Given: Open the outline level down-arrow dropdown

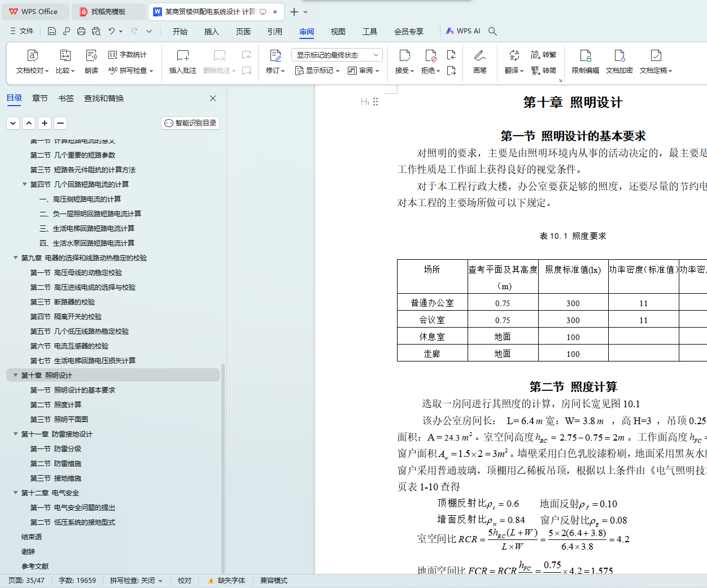Looking at the screenshot, I should click(13, 123).
